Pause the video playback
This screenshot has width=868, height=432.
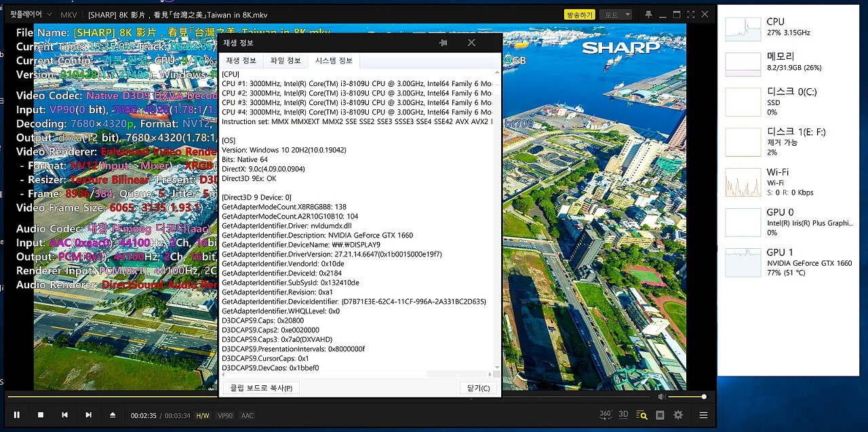(x=17, y=415)
